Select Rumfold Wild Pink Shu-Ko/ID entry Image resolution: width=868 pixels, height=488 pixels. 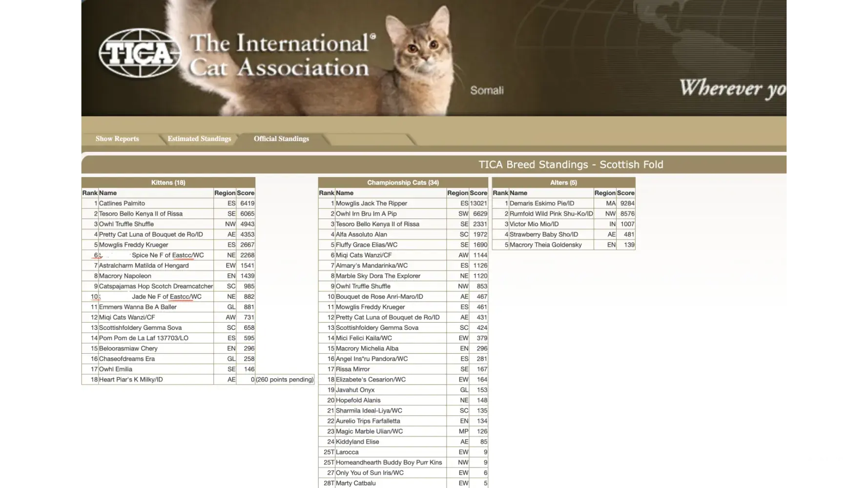point(551,214)
